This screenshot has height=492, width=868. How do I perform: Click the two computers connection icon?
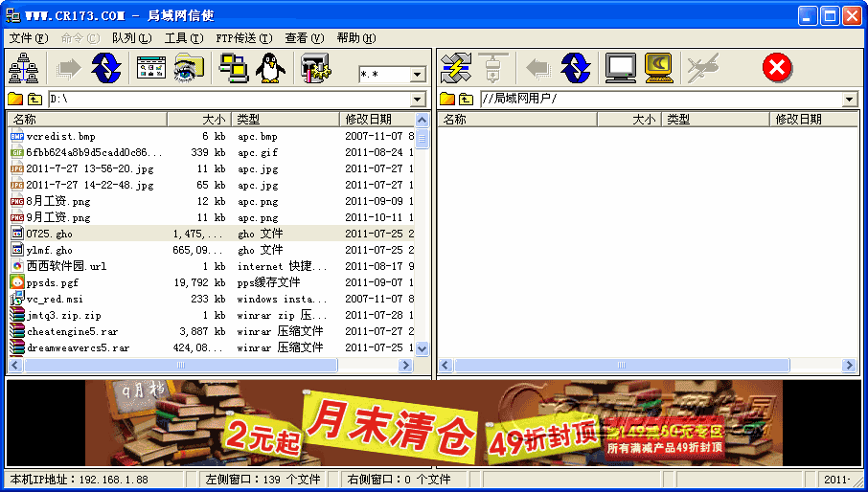coord(234,68)
